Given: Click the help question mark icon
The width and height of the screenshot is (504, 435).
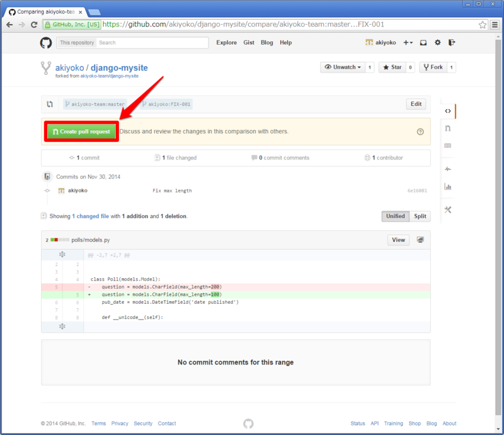Looking at the screenshot, I should tap(420, 132).
